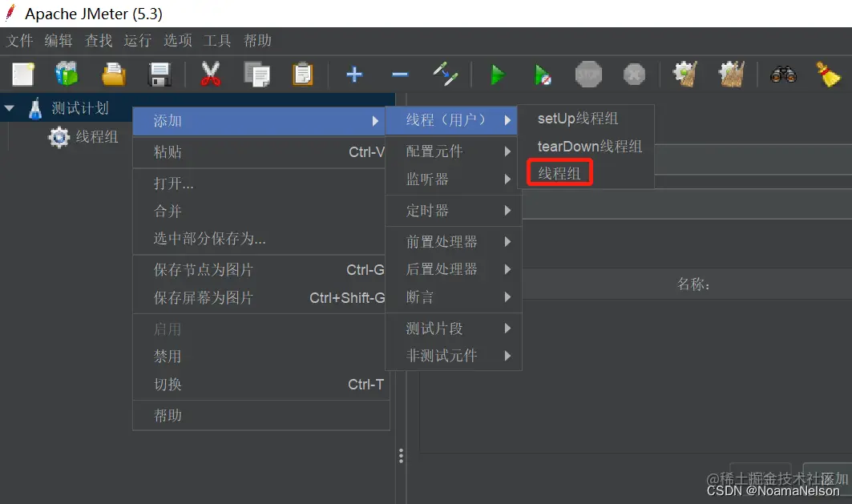Cut the selected element with scissors icon
Image resolution: width=852 pixels, height=504 pixels.
pos(210,74)
